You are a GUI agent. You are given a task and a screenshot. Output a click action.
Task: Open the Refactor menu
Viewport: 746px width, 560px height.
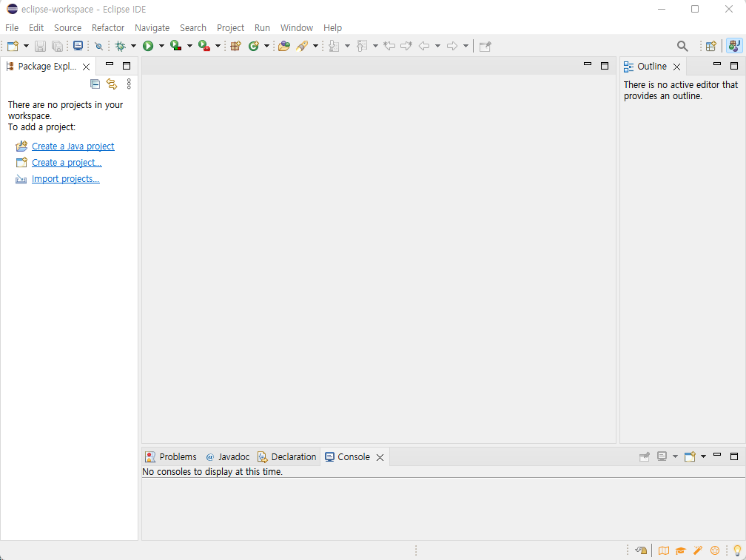coord(108,27)
